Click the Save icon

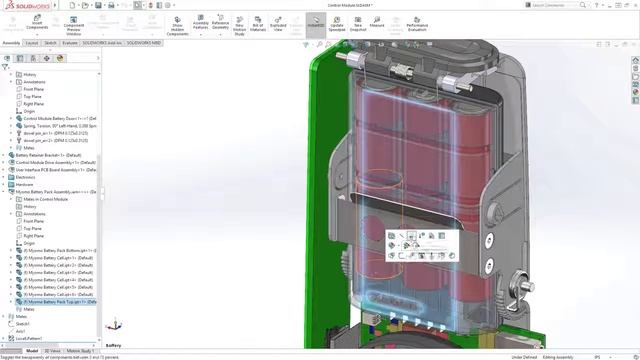[98, 5]
